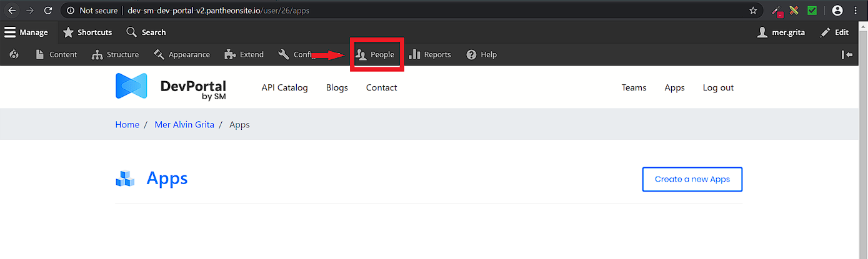Click the Drupal home droplet icon
Screen dimensions: 868x259
tap(14, 55)
